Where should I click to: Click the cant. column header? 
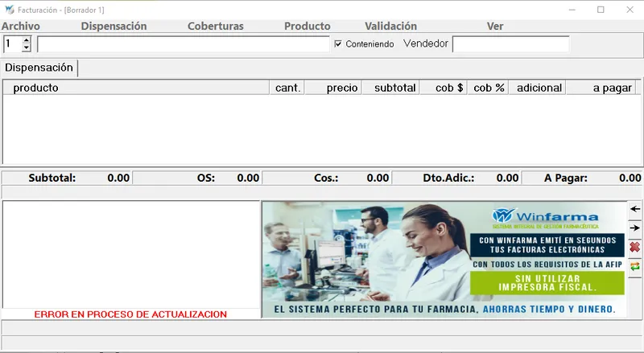(287, 88)
